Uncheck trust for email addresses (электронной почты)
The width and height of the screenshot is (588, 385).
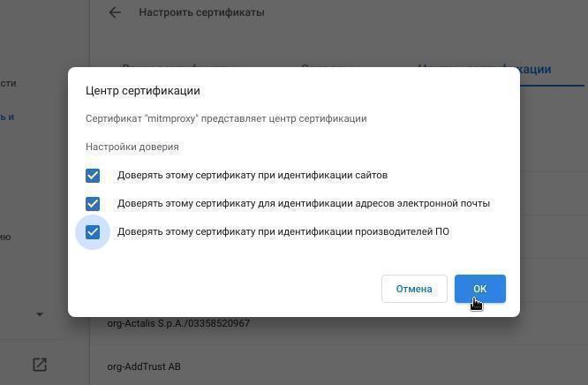click(93, 204)
